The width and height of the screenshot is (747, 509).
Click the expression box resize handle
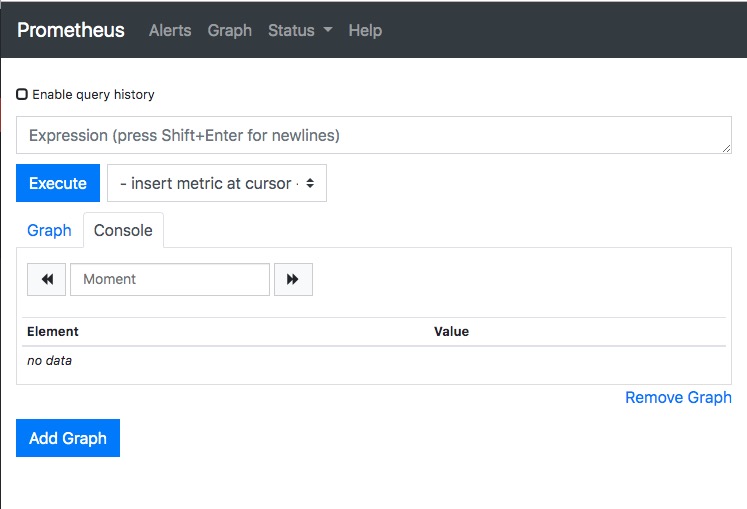click(x=726, y=148)
